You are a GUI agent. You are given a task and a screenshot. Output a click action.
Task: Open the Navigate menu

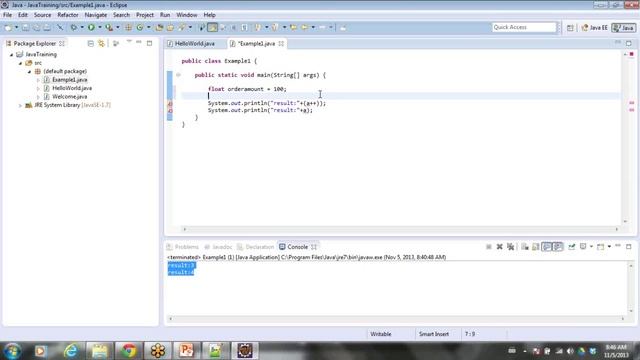tap(96, 15)
